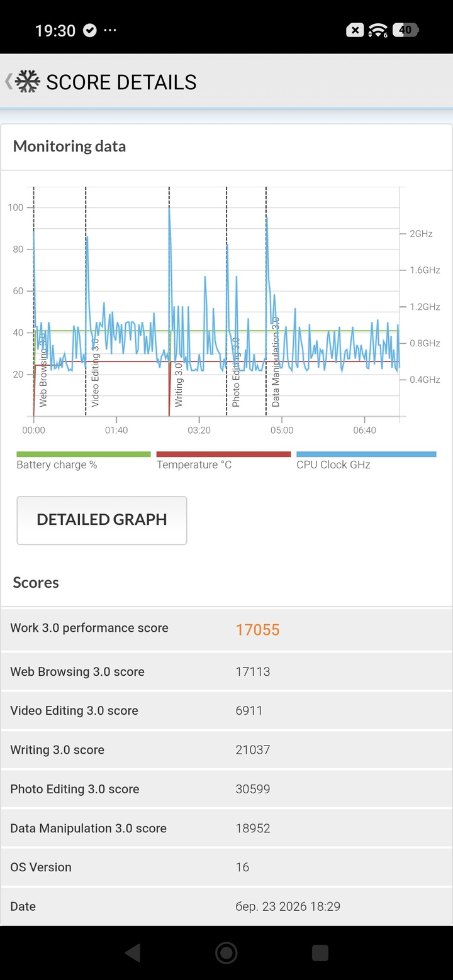Select the Writing 3.0 score row
Image resolution: width=453 pixels, height=980 pixels.
[x=226, y=750]
